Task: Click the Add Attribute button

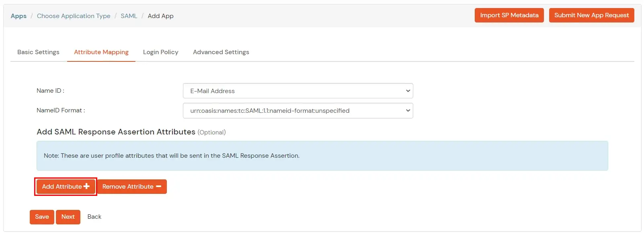Action: click(66, 187)
